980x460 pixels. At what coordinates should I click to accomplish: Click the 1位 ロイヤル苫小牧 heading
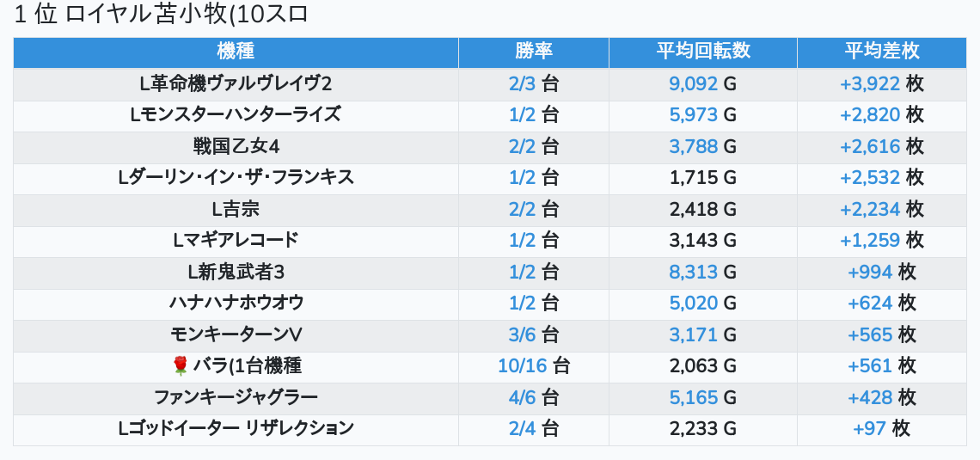point(162,15)
